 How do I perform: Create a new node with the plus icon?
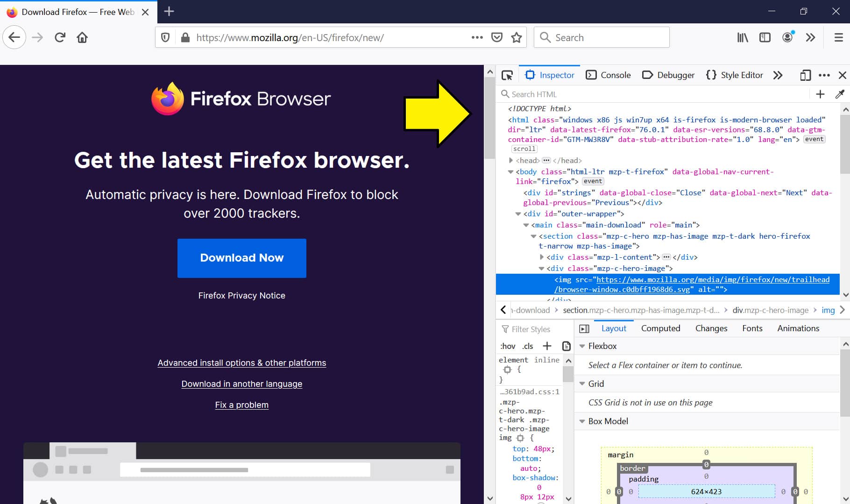pyautogui.click(x=820, y=94)
